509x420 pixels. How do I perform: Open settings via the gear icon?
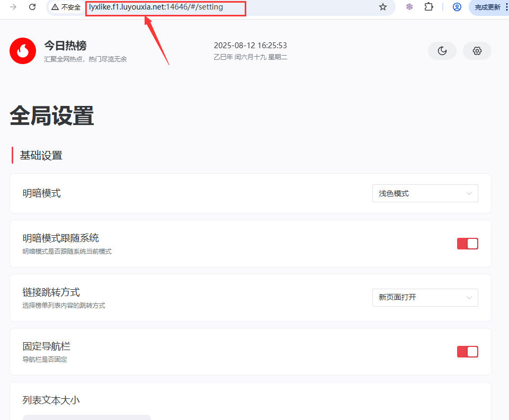point(477,51)
